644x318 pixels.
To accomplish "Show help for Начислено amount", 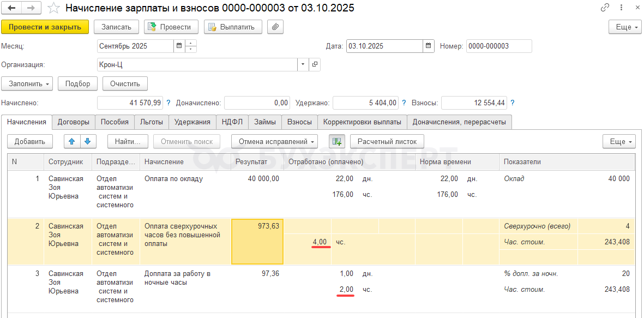I will 168,103.
